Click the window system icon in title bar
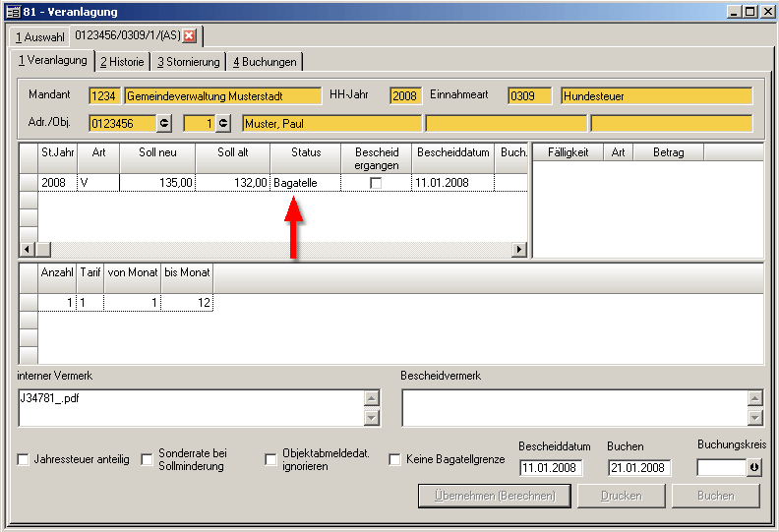Image resolution: width=779 pixels, height=532 pixels. tap(12, 12)
